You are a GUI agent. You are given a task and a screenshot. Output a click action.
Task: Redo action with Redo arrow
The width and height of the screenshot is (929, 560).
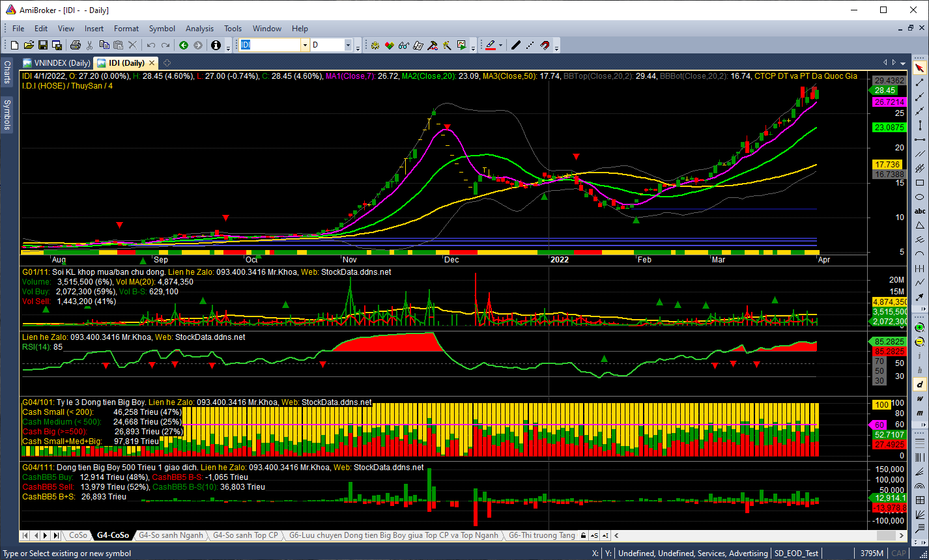165,45
